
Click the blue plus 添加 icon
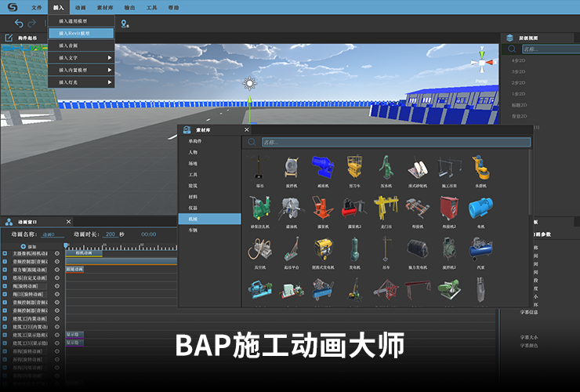coord(24,246)
